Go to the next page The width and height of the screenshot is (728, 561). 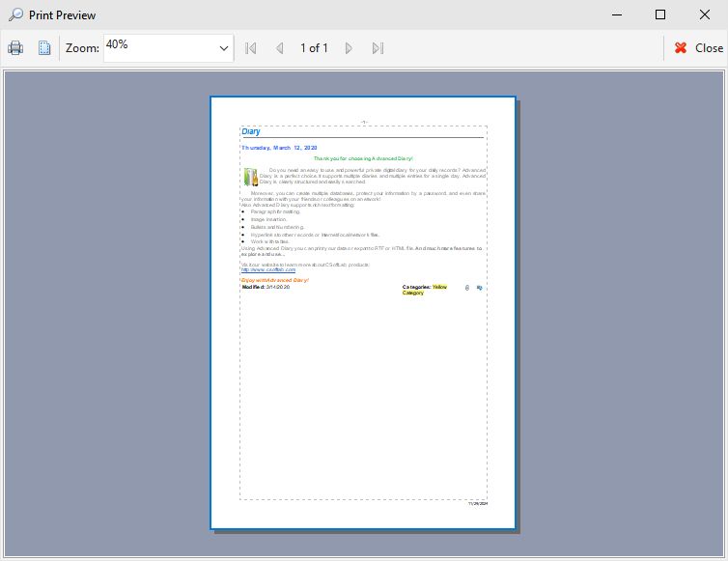tap(349, 48)
